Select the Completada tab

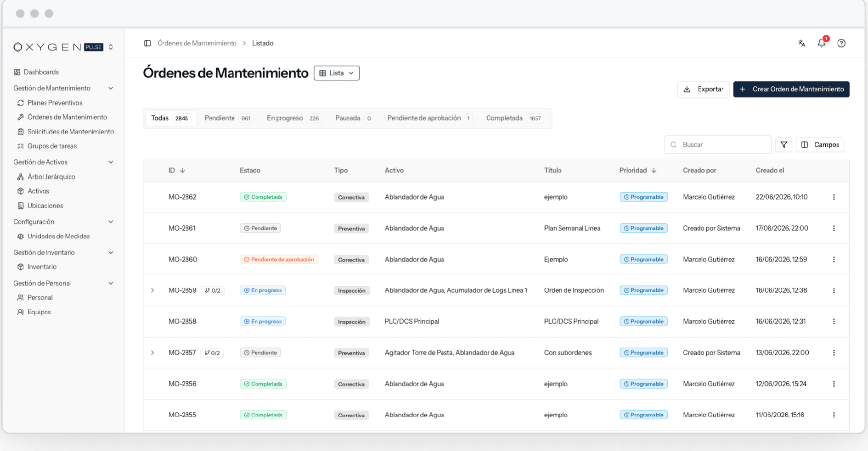pyautogui.click(x=514, y=118)
